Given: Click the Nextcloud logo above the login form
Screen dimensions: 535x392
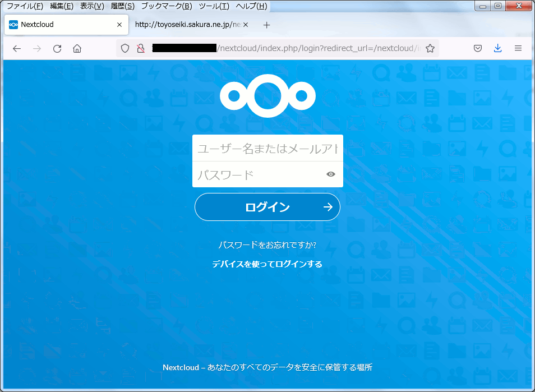Looking at the screenshot, I should (x=267, y=96).
